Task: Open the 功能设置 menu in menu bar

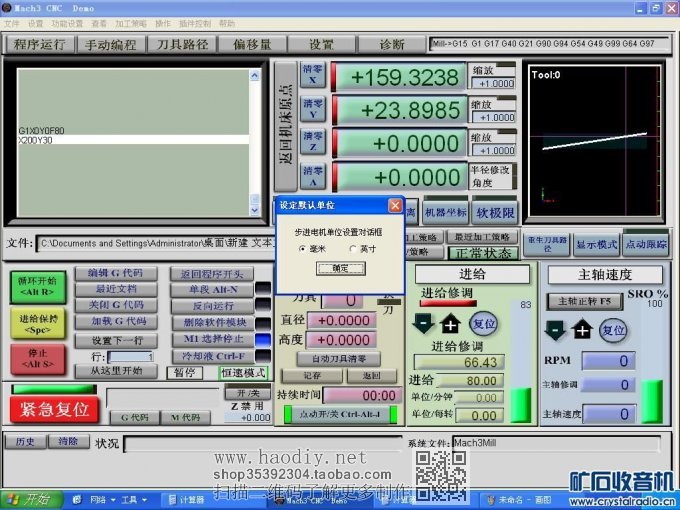Action: (67, 23)
